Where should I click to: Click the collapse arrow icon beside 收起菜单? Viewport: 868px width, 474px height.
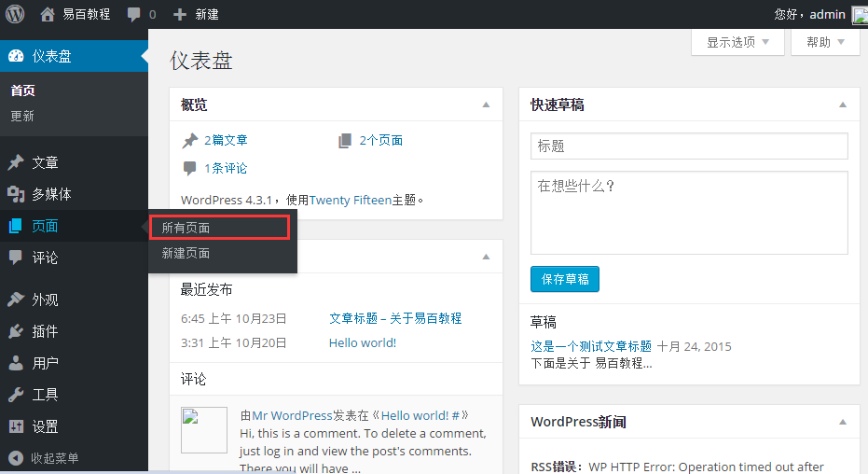pos(16,458)
